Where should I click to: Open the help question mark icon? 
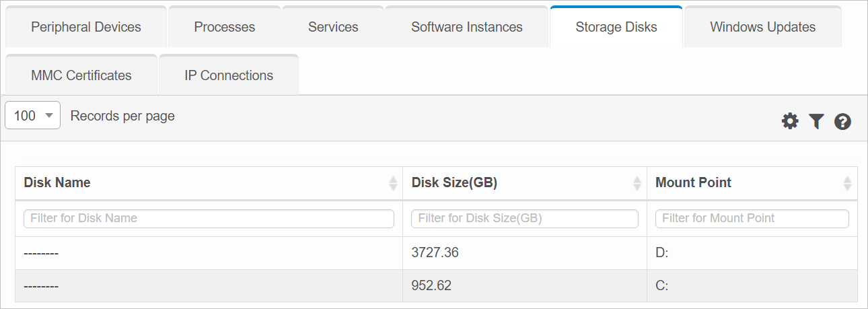pyautogui.click(x=842, y=122)
